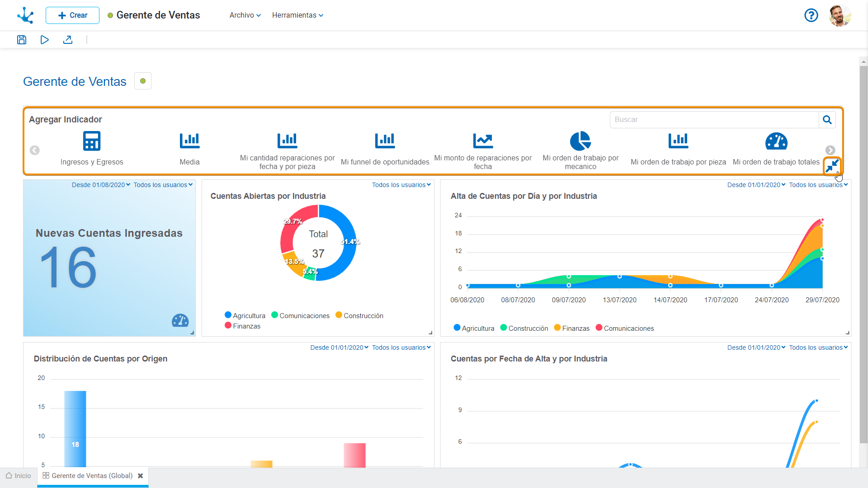Add the Ingresos y Egresos calculator indicator
Image resolution: width=868 pixels, height=488 pixels.
pos(92,141)
